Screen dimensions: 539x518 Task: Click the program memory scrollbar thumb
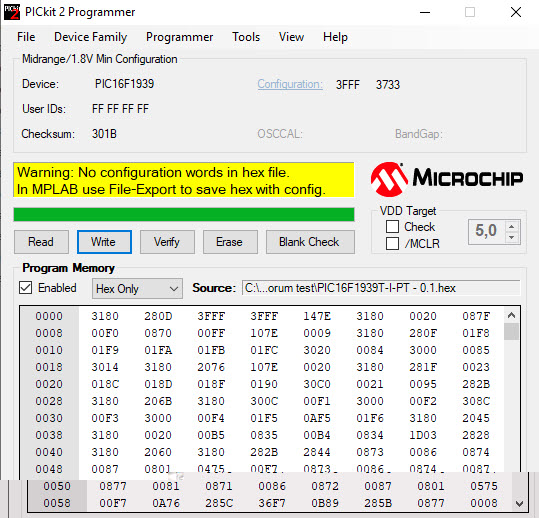click(x=512, y=331)
